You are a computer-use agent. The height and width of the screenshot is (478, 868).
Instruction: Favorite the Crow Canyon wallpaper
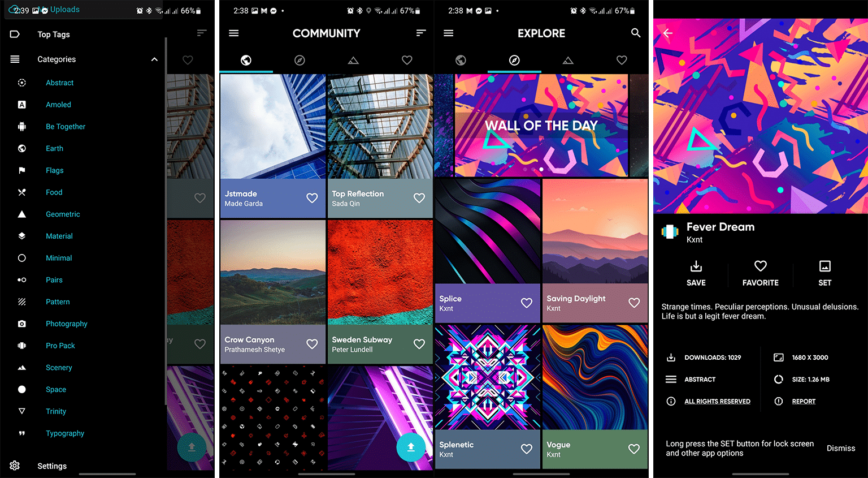312,344
